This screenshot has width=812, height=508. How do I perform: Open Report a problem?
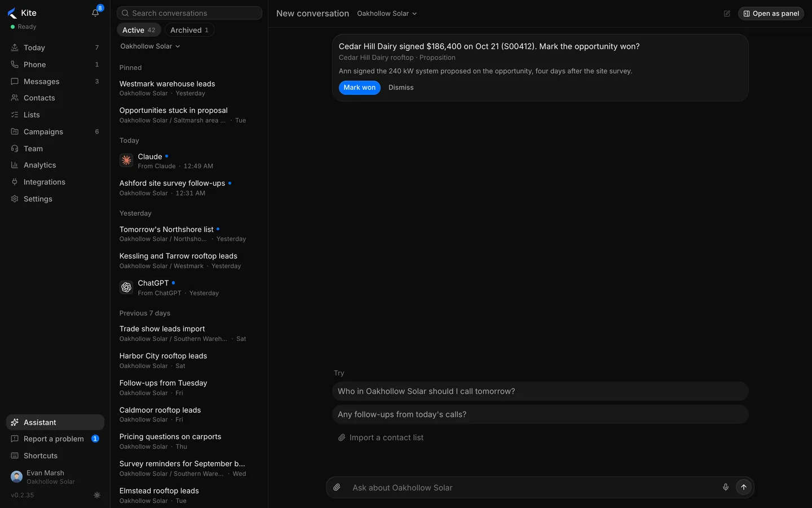click(55, 439)
